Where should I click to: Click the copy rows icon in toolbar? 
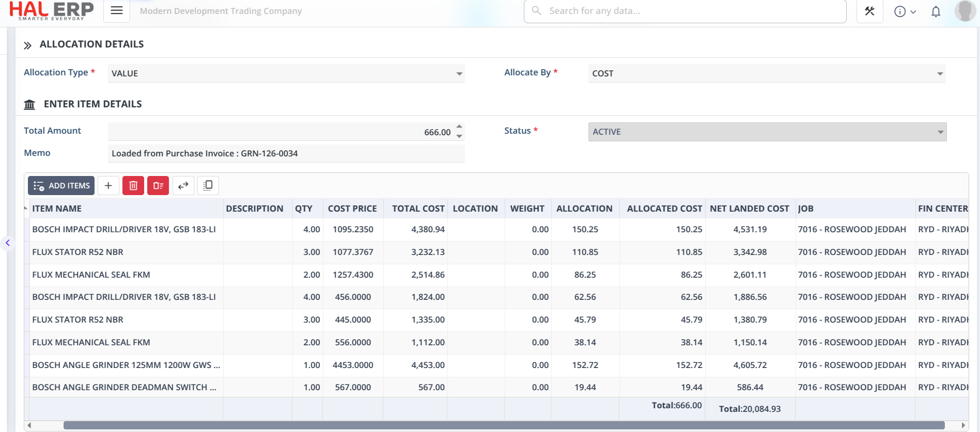(x=208, y=186)
